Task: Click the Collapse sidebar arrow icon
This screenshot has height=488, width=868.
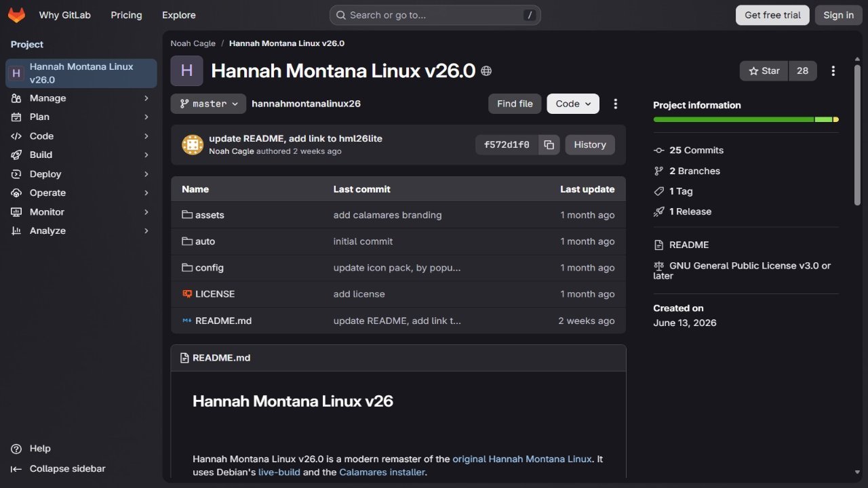Action: click(16, 469)
